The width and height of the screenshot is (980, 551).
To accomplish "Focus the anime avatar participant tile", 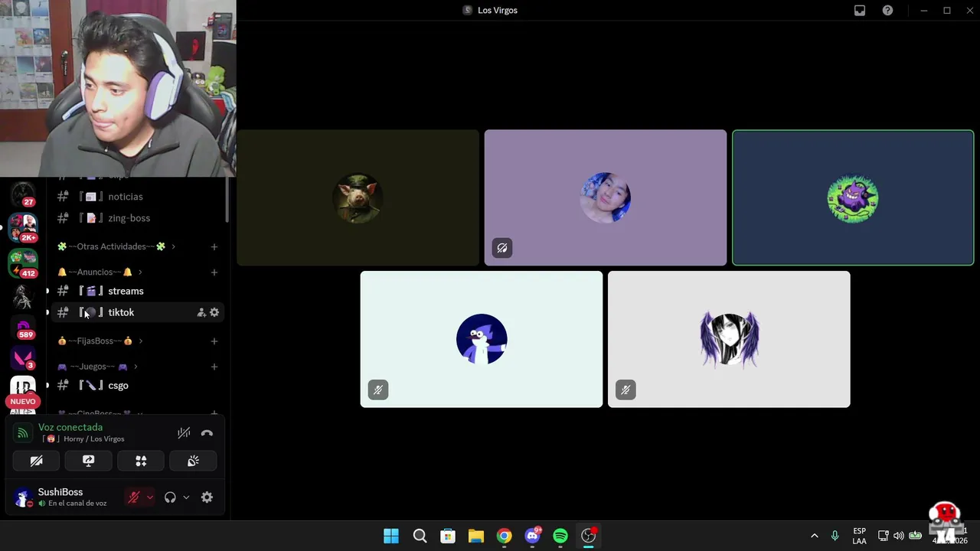I will [729, 339].
